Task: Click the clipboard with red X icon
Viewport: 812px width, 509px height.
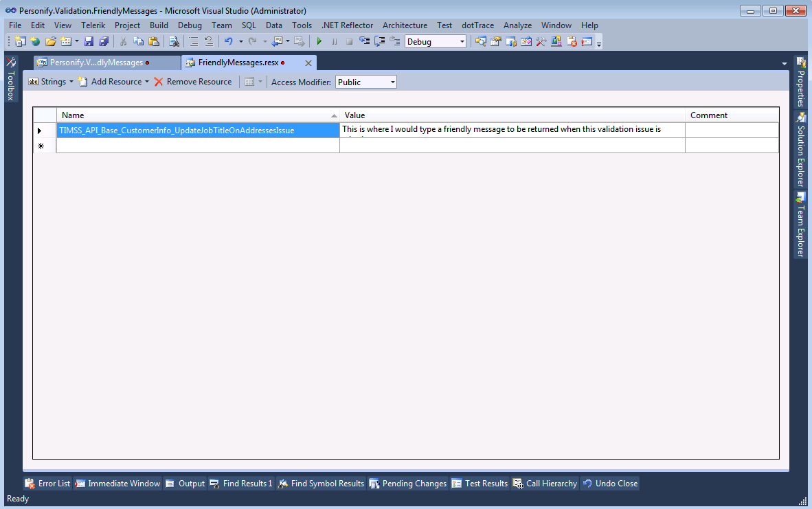Action: pos(572,41)
